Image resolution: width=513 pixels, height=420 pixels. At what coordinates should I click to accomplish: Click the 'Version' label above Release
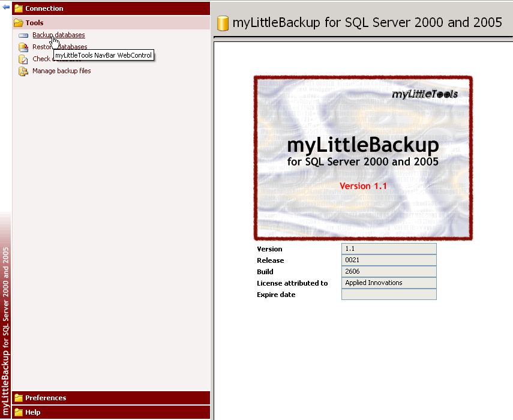(269, 249)
